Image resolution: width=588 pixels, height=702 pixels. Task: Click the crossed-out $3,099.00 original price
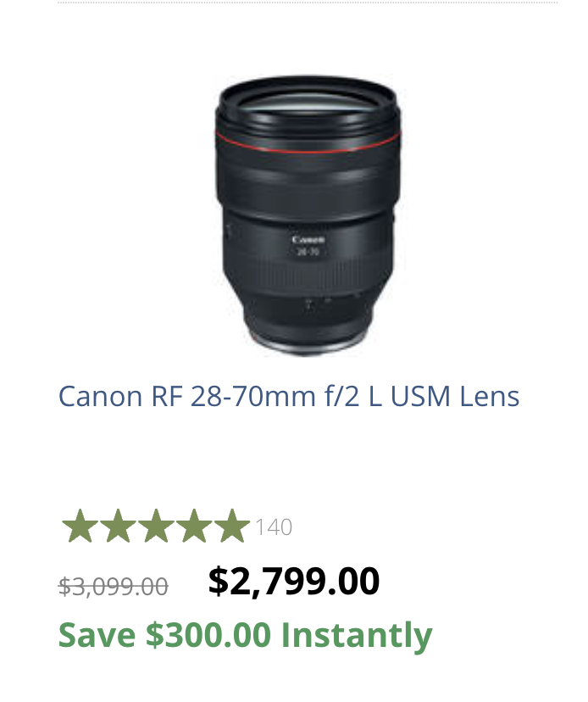click(114, 586)
